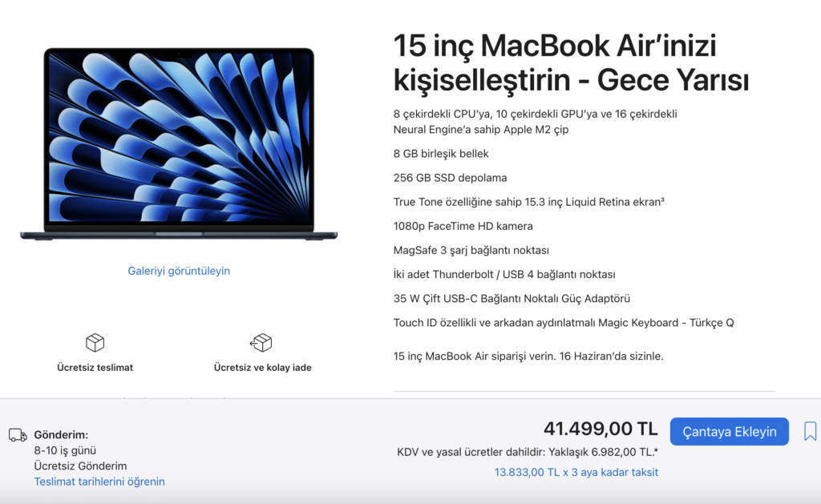Screen dimensions: 821x504
Task: Click the MacBook Air product image
Action: (179, 144)
